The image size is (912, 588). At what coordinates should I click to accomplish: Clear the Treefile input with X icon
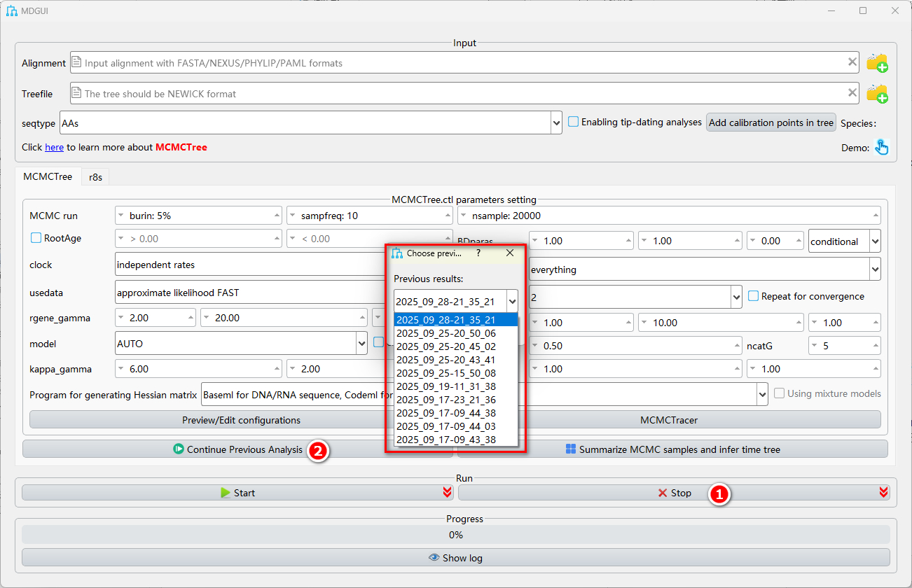[x=852, y=92]
